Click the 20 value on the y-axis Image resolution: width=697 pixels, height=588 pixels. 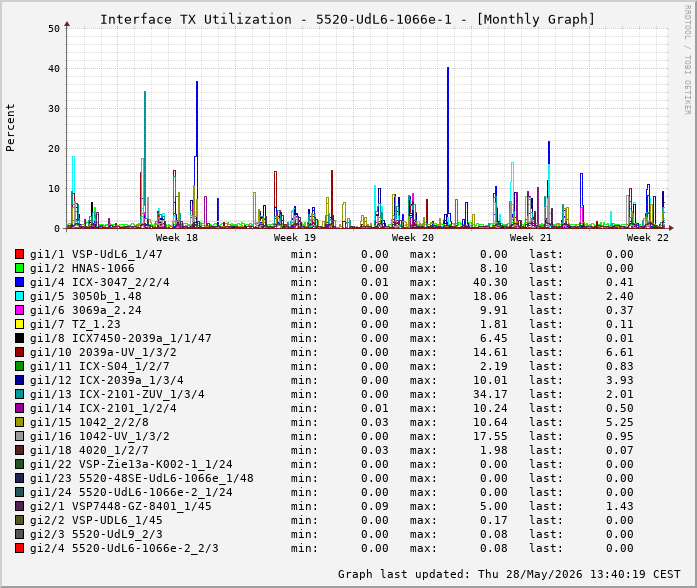pos(54,149)
